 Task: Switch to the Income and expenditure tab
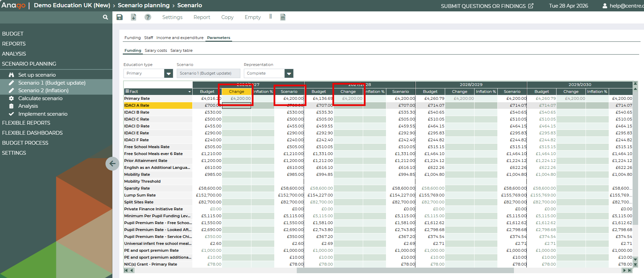coord(180,38)
